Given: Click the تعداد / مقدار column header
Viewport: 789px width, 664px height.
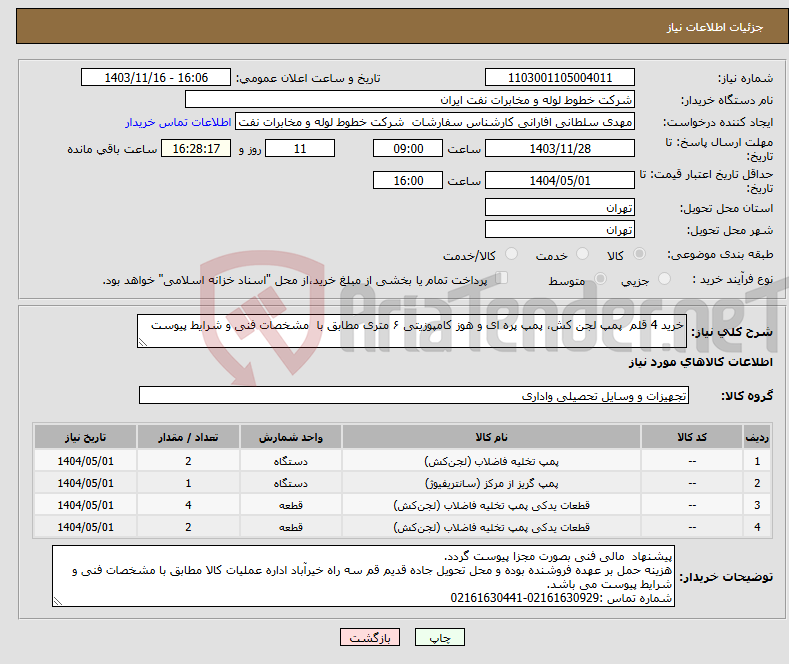Looking at the screenshot, I should (188, 437).
